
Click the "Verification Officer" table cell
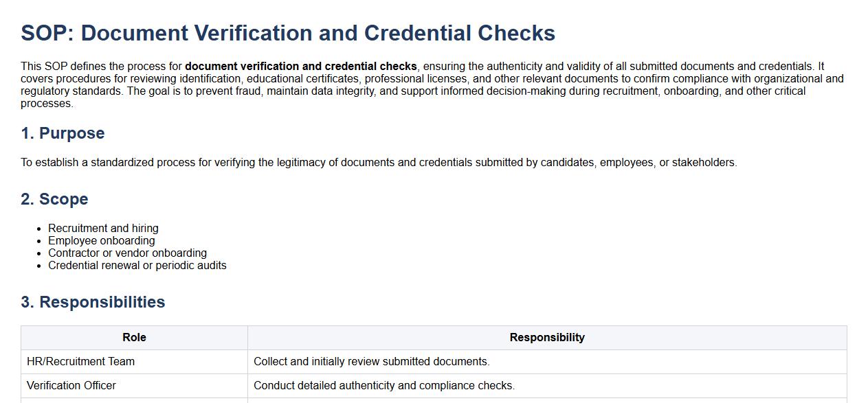point(71,386)
